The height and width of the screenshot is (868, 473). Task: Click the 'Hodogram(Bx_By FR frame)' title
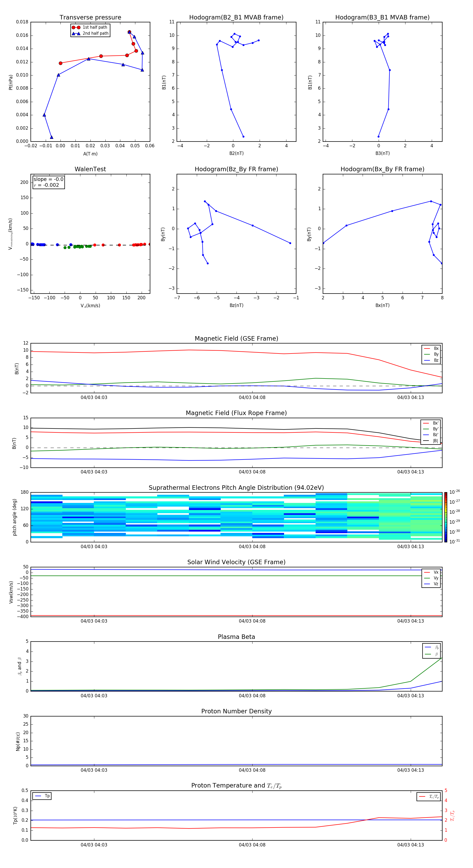(x=382, y=169)
